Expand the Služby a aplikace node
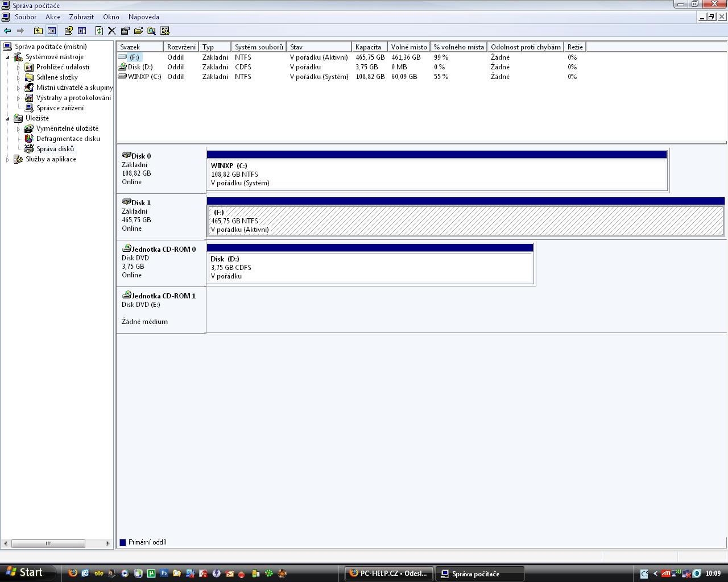The image size is (728, 582). [8, 159]
